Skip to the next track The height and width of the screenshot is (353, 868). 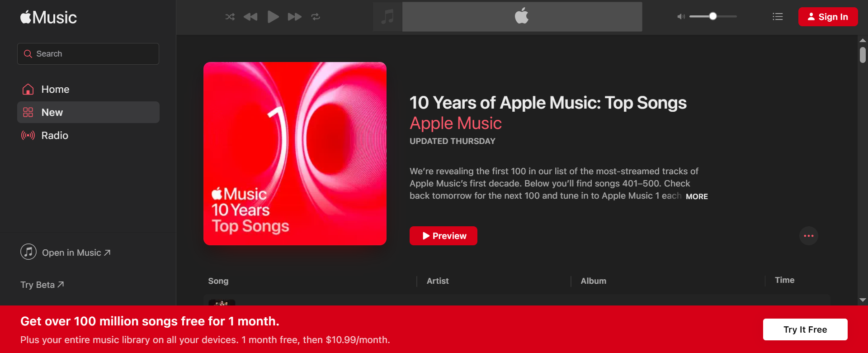coord(294,17)
